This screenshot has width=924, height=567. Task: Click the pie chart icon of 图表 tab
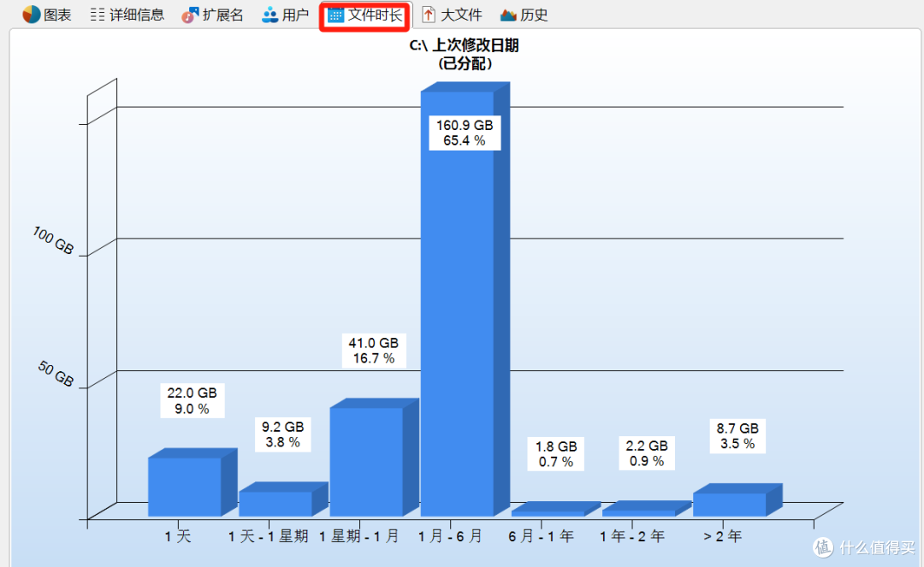(x=32, y=15)
